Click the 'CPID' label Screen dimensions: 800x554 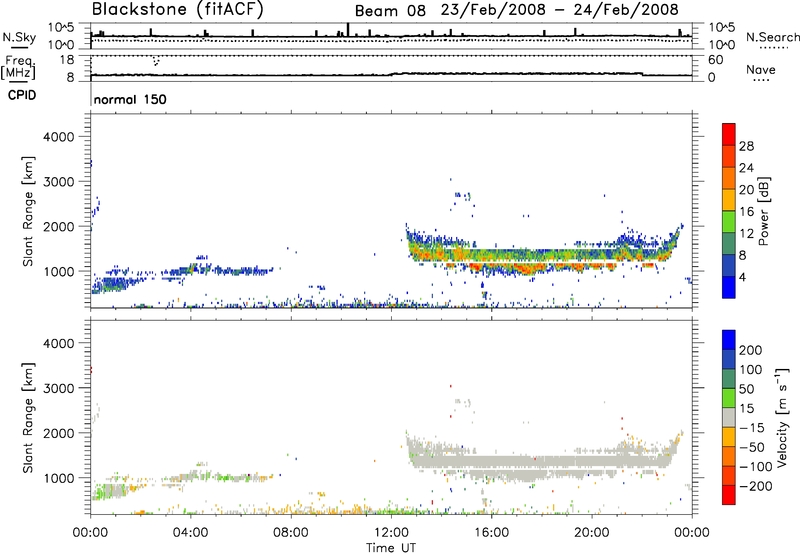click(22, 95)
